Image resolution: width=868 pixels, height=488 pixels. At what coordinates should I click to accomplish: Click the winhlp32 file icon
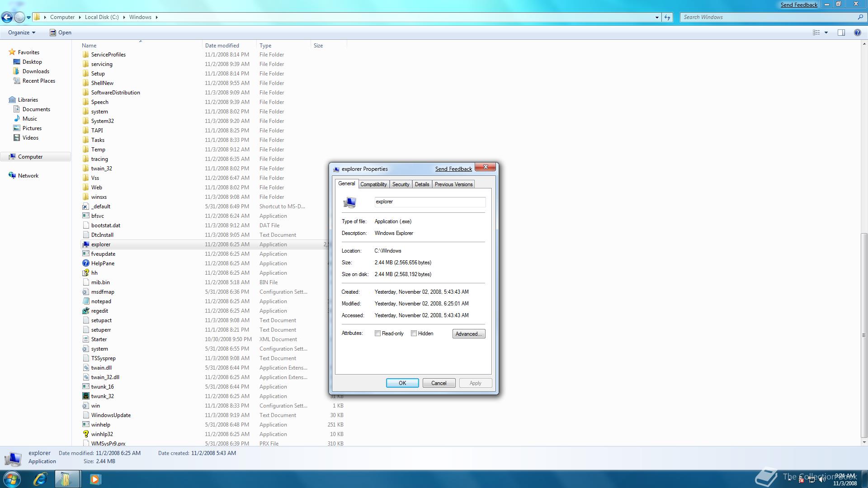86,434
